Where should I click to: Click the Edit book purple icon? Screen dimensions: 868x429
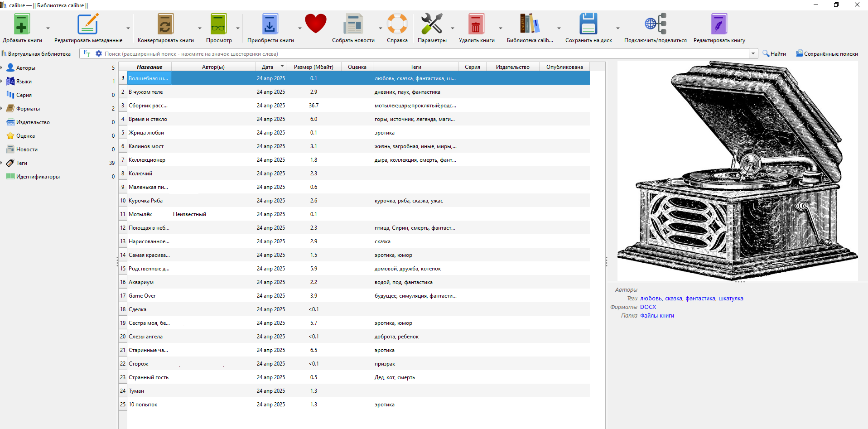click(719, 24)
